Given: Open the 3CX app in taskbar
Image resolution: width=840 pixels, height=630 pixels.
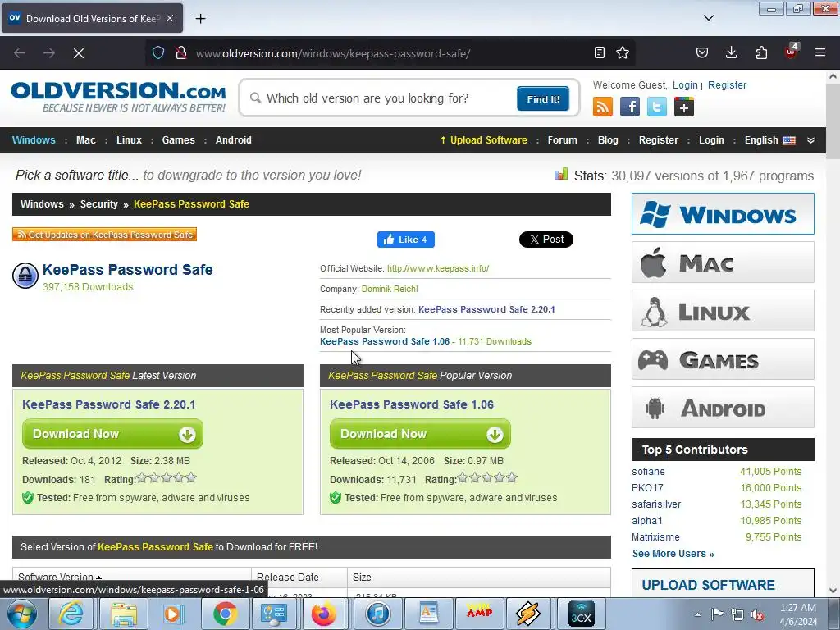Looking at the screenshot, I should pos(582,614).
